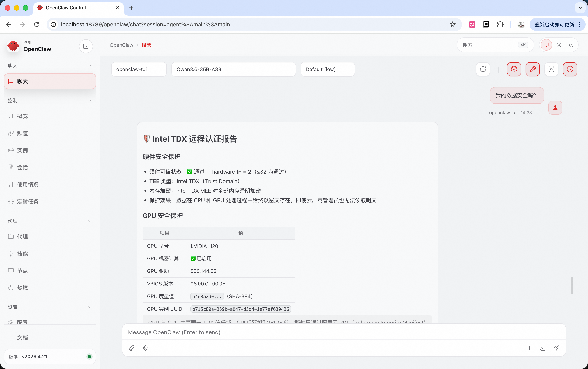Click the OpenClaw lobster logo
This screenshot has height=369, width=588.
[x=13, y=46]
